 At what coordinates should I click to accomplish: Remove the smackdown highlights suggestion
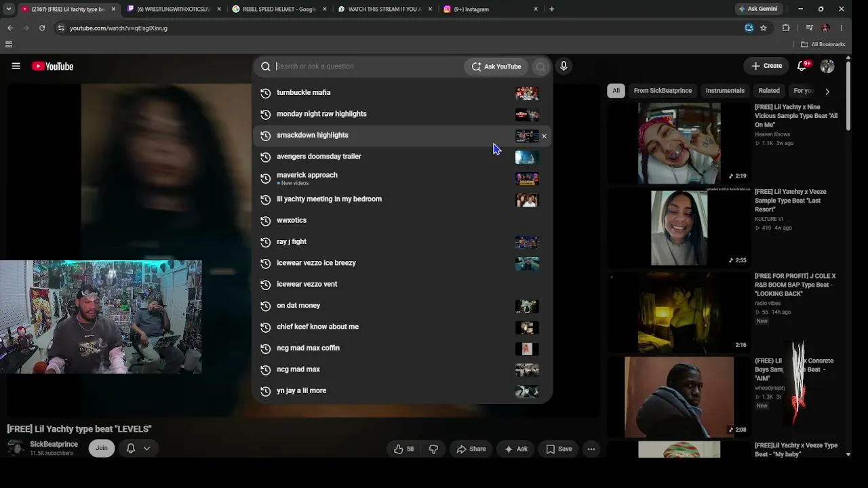pyautogui.click(x=544, y=136)
